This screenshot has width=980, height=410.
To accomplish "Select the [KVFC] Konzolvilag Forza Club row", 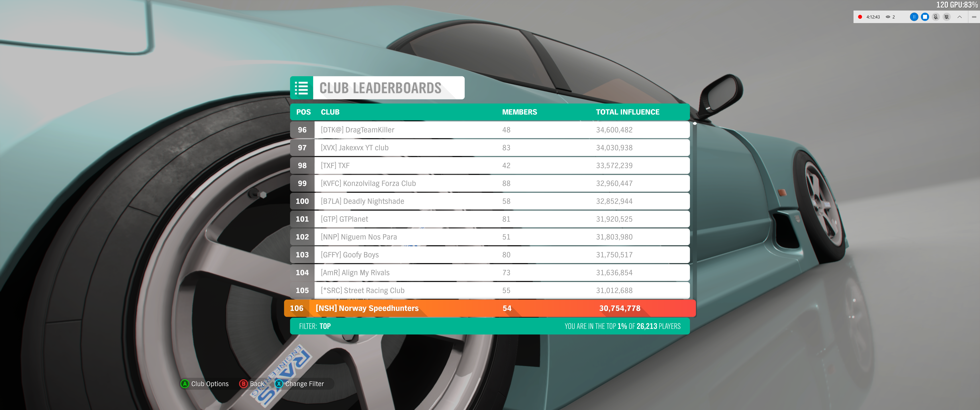I will tap(490, 183).
